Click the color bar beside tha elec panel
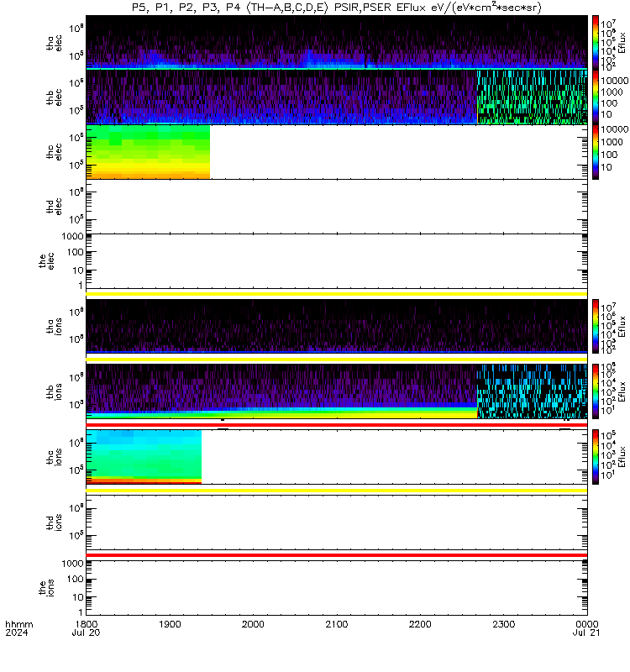Image resolution: width=630 pixels, height=672 pixels. [x=596, y=43]
